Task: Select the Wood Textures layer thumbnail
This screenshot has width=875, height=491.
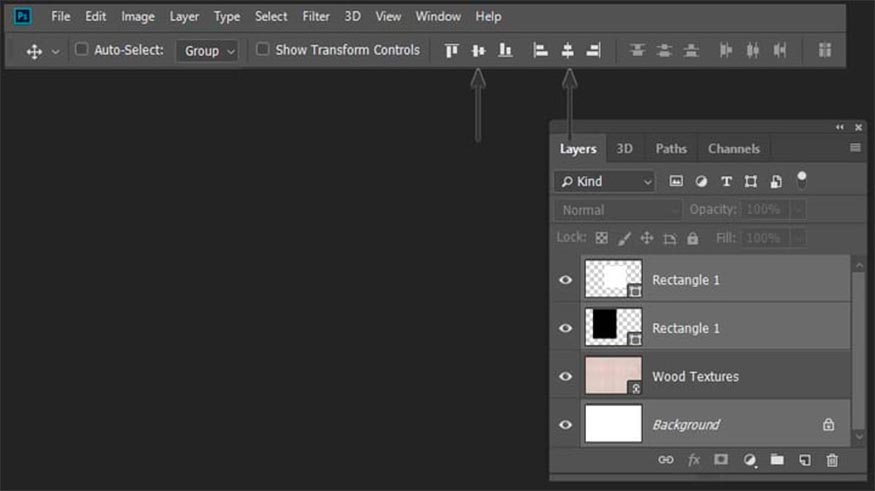Action: [x=613, y=376]
